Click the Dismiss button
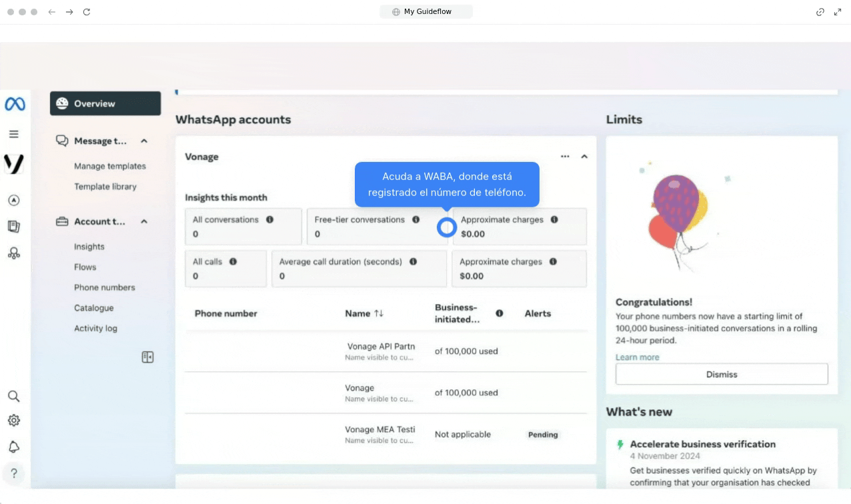Screen dimensions: 851x504 tap(721, 374)
